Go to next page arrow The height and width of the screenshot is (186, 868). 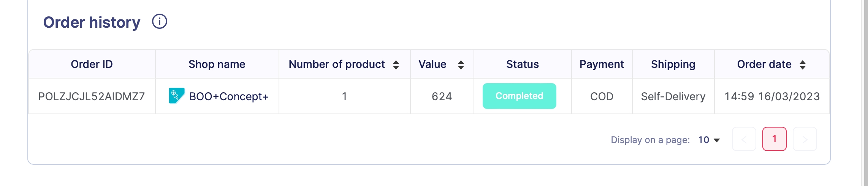point(805,139)
